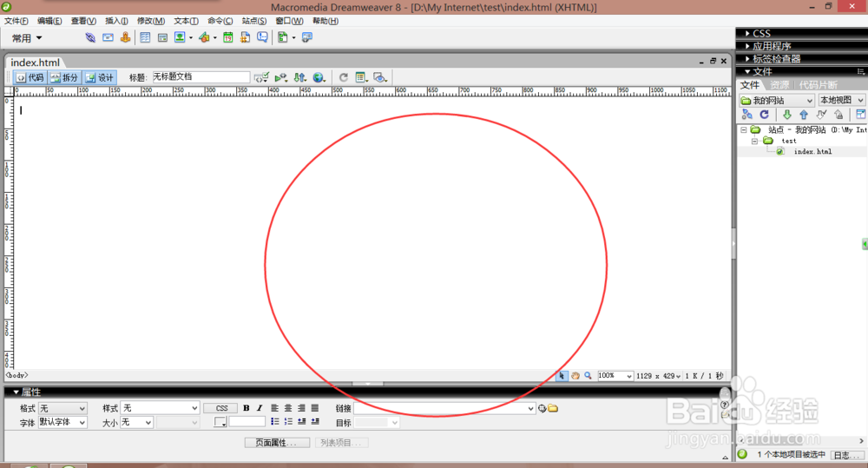Switch to 拆分 split view
This screenshot has height=468, width=868.
(x=65, y=77)
